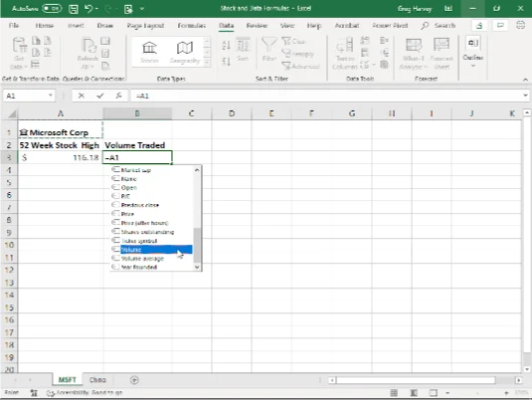Image resolution: width=532 pixels, height=400 pixels.
Task: Open the Forecast Sheet tool
Action: coord(442,53)
